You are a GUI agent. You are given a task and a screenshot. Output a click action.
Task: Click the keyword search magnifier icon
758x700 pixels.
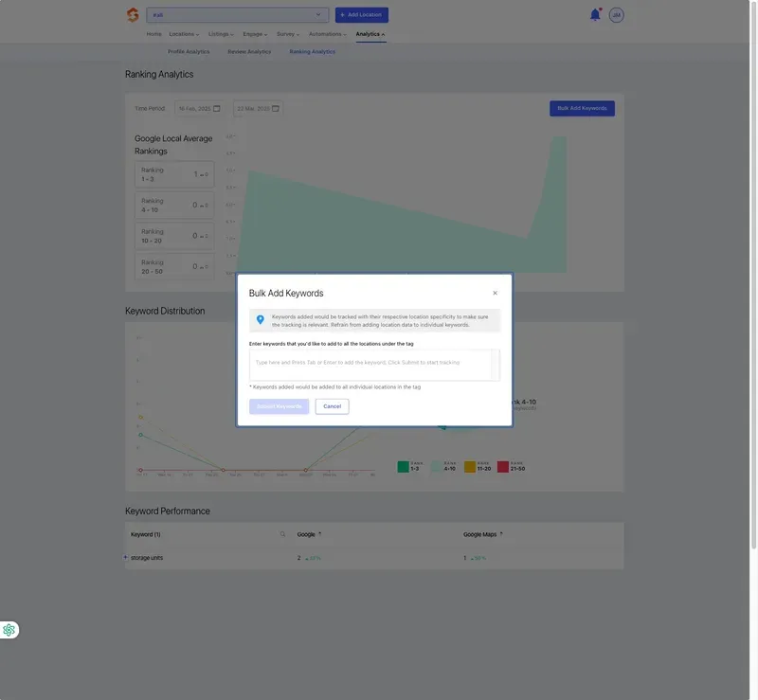(282, 534)
